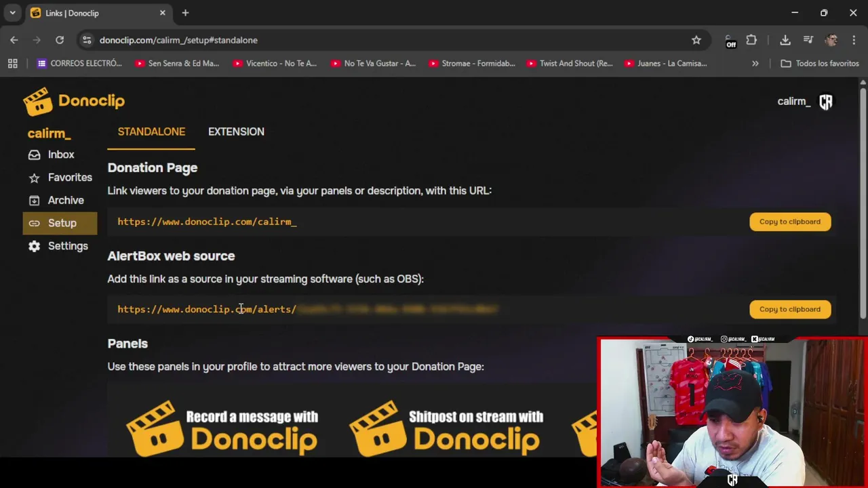Open the Sen Senra & Ed Ma... bookmark
Image resolution: width=868 pixels, height=488 pixels.
coord(176,64)
